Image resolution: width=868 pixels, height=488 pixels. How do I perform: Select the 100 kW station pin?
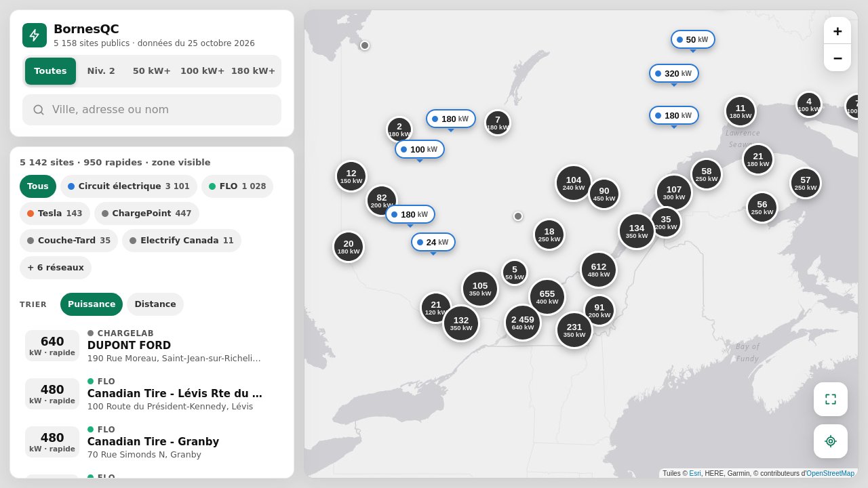point(420,149)
